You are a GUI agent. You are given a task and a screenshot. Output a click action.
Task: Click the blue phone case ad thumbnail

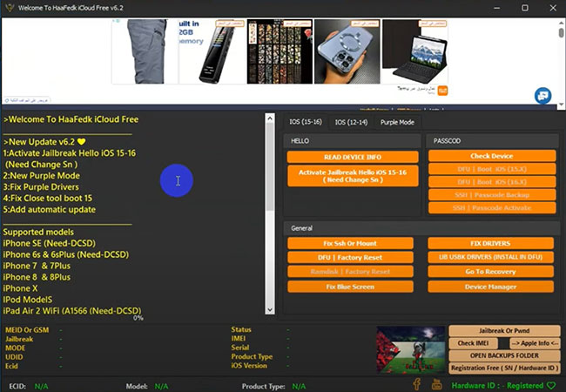(x=347, y=51)
